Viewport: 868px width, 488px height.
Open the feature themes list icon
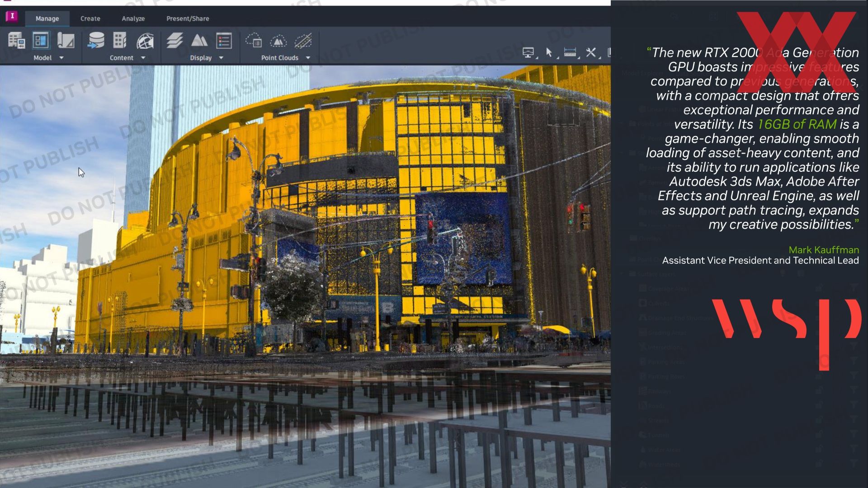[224, 41]
